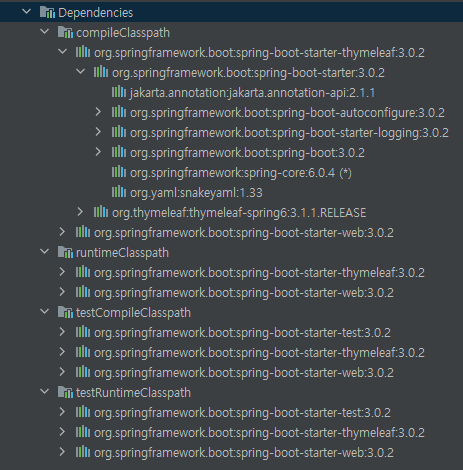463x470 pixels.
Task: Select text 'org.springframework:spring-core:6.0.4 (*)'
Action: 241,173
